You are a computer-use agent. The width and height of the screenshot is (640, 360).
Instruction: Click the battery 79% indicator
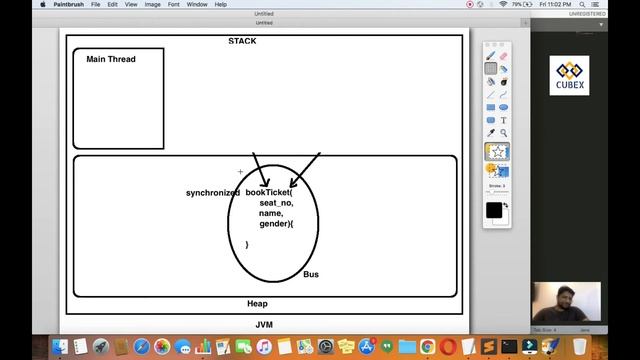pyautogui.click(x=522, y=4)
